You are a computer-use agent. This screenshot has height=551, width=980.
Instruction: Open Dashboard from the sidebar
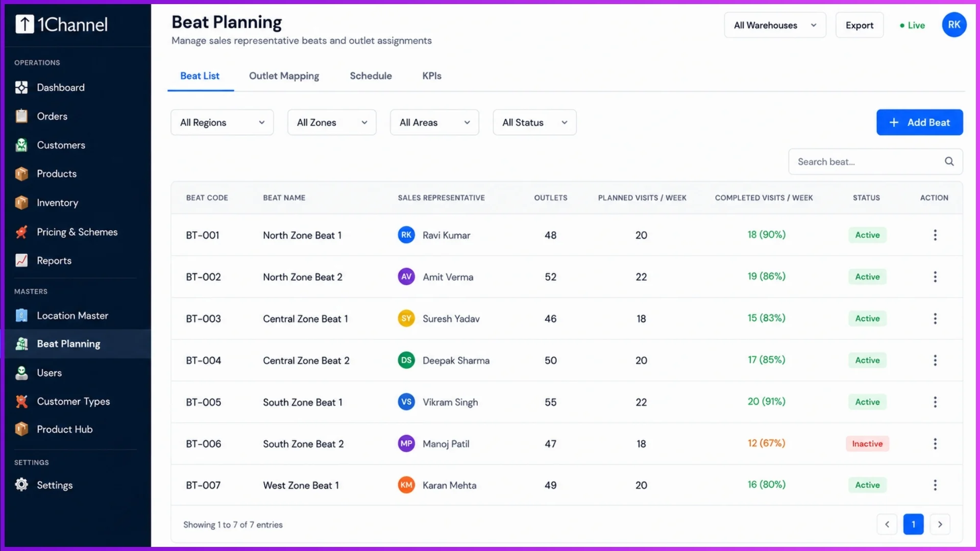tap(78, 88)
